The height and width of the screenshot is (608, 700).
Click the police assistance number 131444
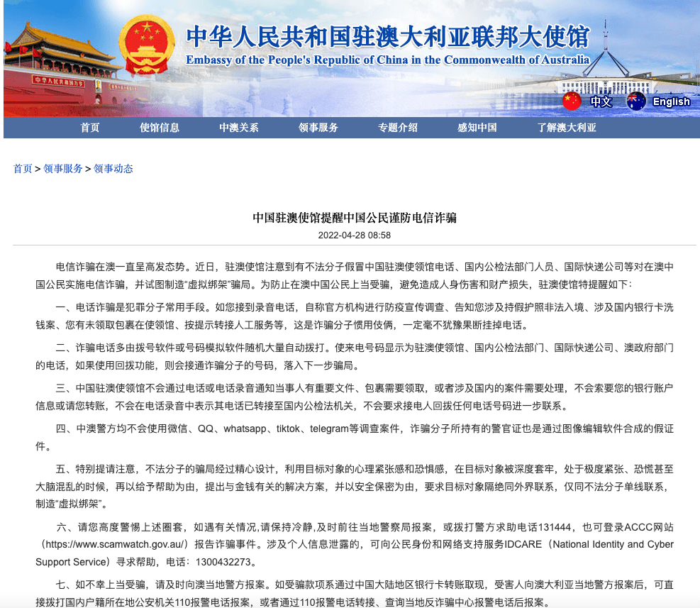tap(555, 527)
